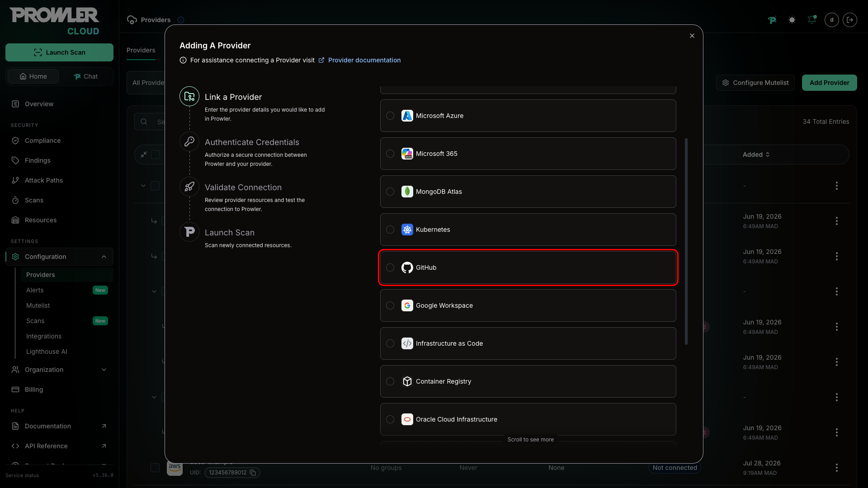868x488 pixels.
Task: Open the All Providers filter dropdown
Action: click(x=146, y=83)
